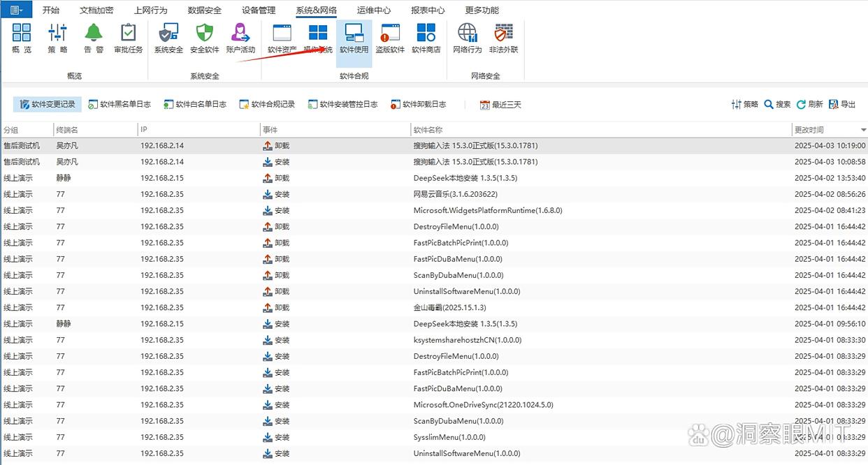Screen dimensions: 868x465
Task: Select the 系统&网络 ribbon tab
Action: (316, 10)
